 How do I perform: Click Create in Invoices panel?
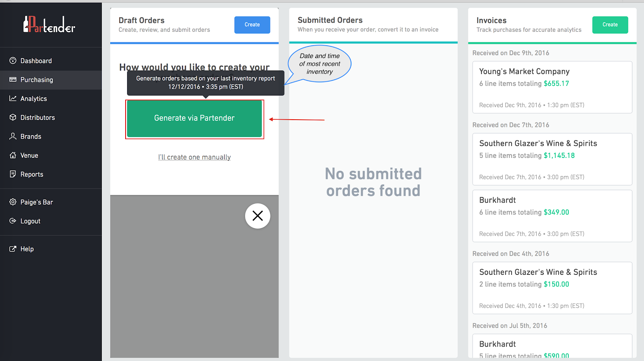click(610, 25)
